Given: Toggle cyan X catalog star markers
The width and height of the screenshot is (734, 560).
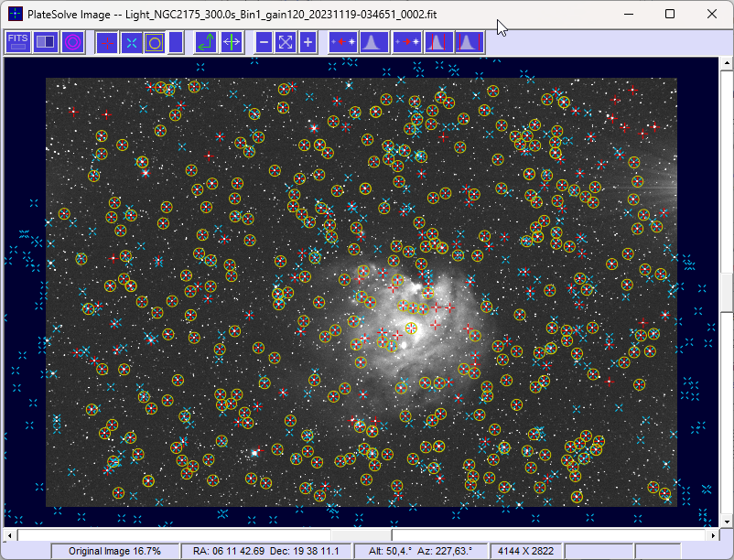Looking at the screenshot, I should click(132, 43).
